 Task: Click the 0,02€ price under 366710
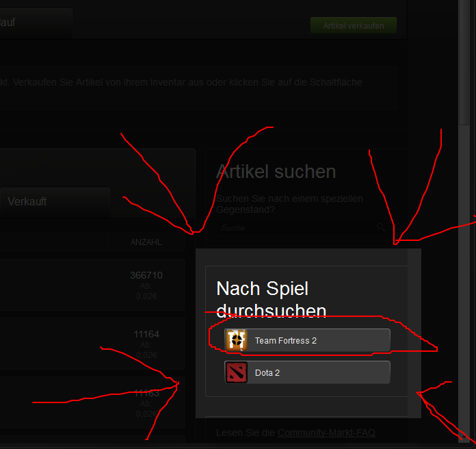point(146,296)
